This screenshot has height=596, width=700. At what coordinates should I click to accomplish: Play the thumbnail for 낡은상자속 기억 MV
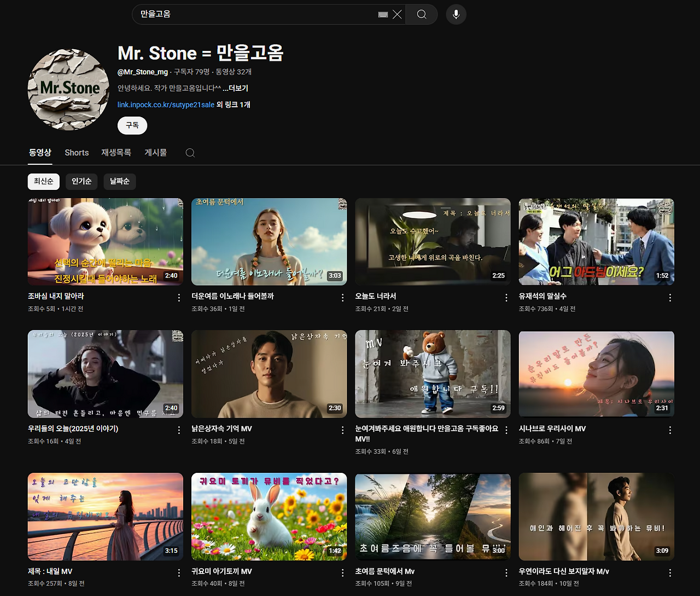[x=269, y=374]
